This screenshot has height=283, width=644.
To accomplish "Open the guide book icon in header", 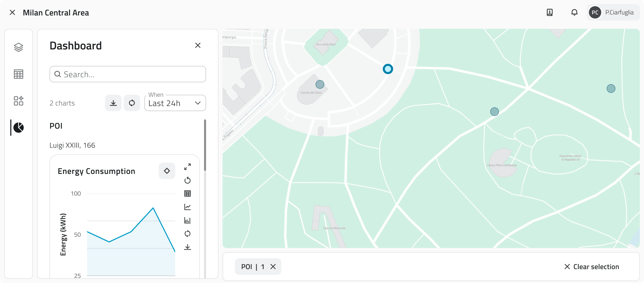I will pyautogui.click(x=550, y=13).
